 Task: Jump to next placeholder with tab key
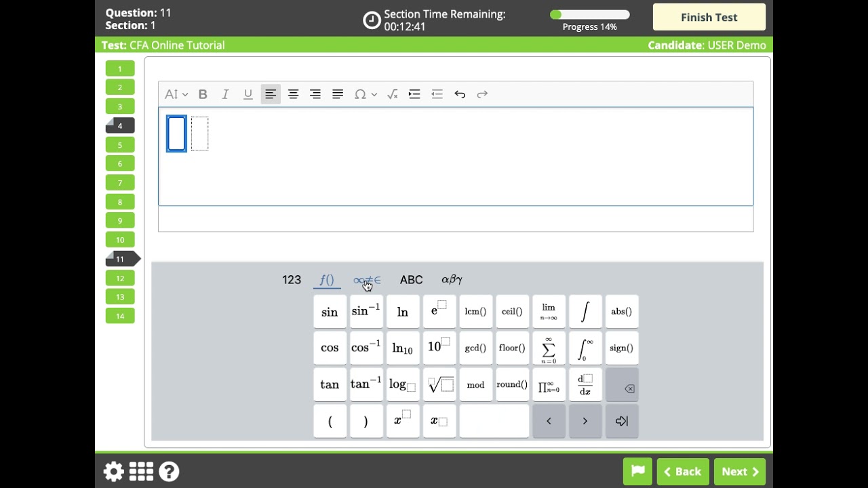622,422
